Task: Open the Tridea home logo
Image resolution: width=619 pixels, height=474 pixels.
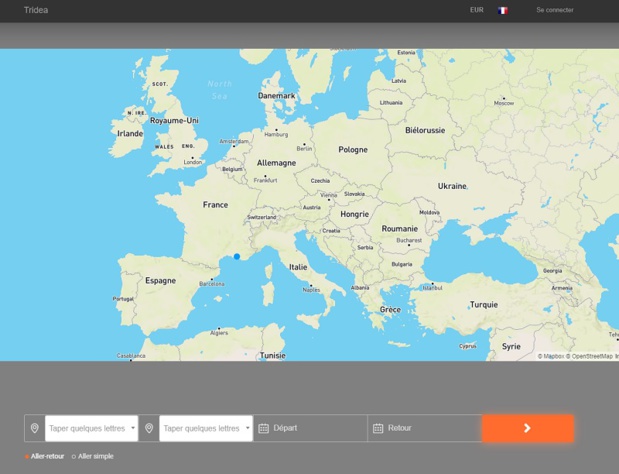Action: (36, 10)
